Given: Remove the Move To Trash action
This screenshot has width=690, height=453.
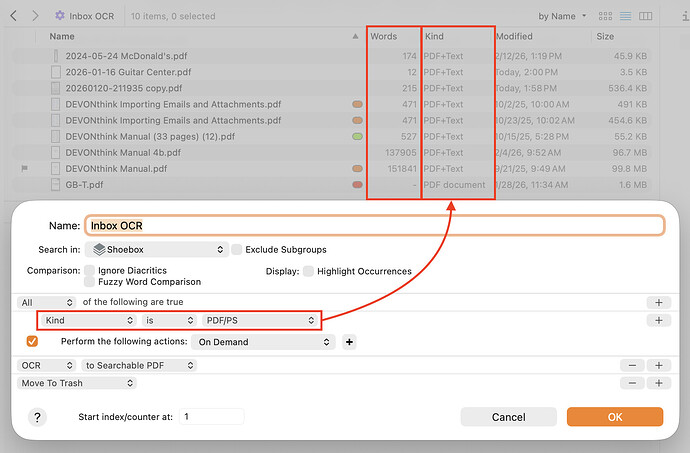Looking at the screenshot, I should (632, 383).
